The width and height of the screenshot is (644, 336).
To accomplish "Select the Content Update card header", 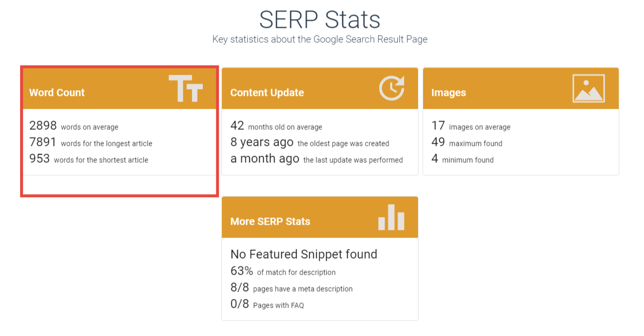I will coord(267,93).
